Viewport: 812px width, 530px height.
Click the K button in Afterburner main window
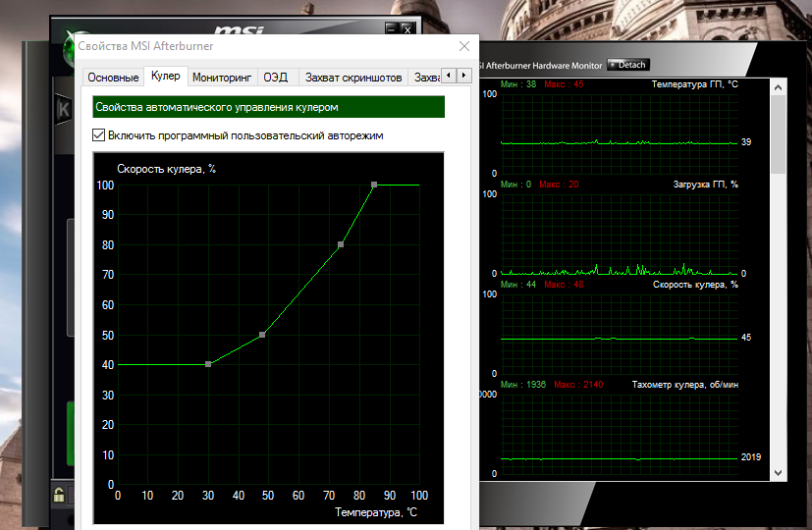64,109
